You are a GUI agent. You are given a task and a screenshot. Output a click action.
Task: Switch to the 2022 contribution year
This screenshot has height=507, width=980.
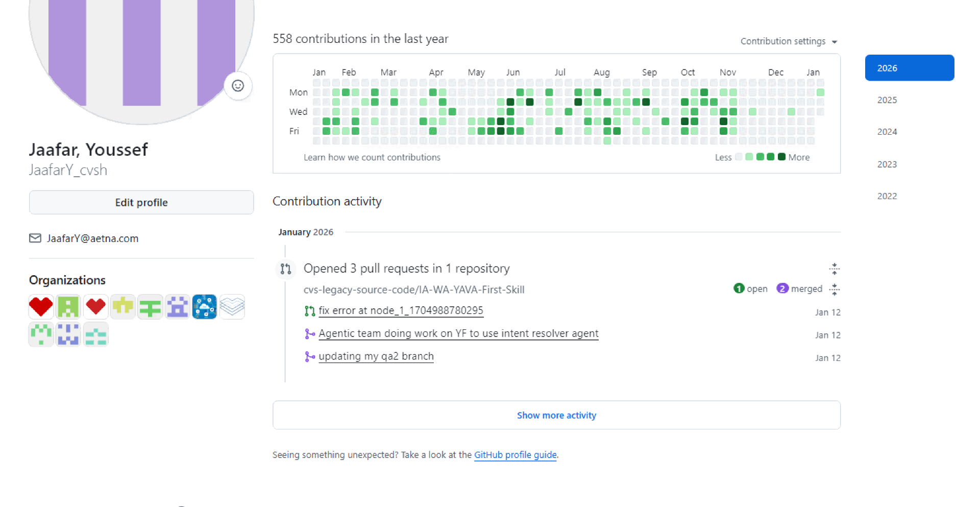click(887, 196)
